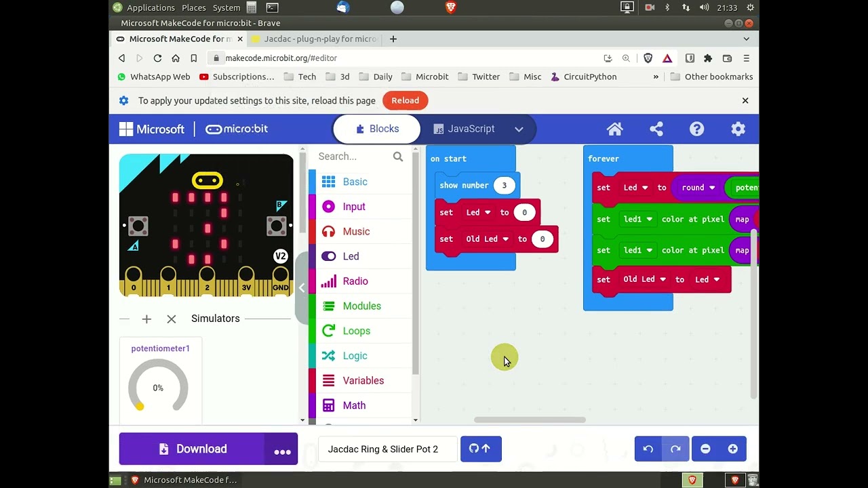
Task: Open language dropdown next to JavaScript
Action: [x=519, y=129]
